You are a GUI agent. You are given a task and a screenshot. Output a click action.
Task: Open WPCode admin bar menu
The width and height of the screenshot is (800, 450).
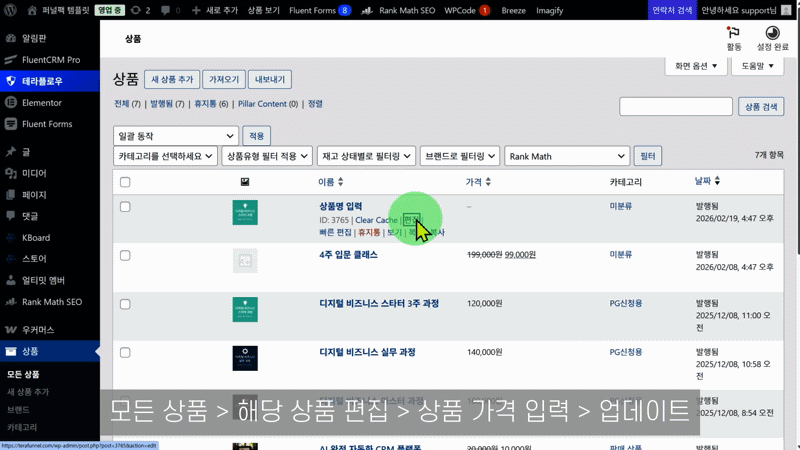(467, 10)
